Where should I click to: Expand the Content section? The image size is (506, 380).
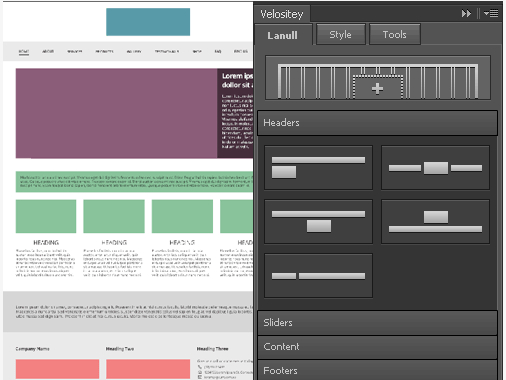(x=377, y=347)
